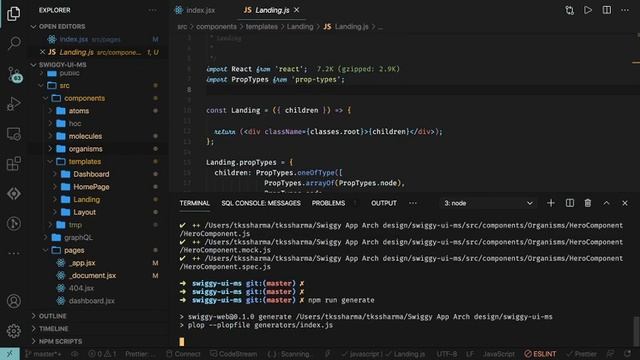Show more panel tabs ellipsis

pyautogui.click(x=413, y=203)
